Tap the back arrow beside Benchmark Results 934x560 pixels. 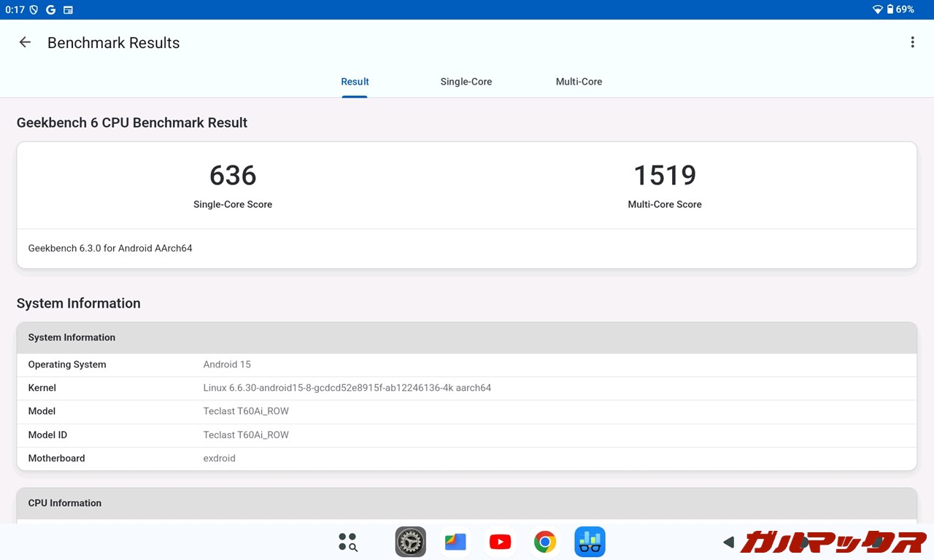(x=24, y=42)
